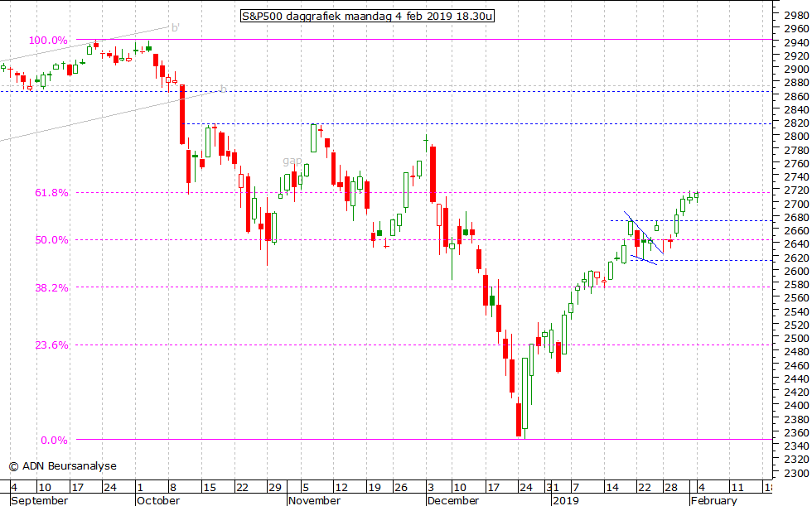Click the 2340 price axis value
The width and height of the screenshot is (812, 506).
[796, 446]
